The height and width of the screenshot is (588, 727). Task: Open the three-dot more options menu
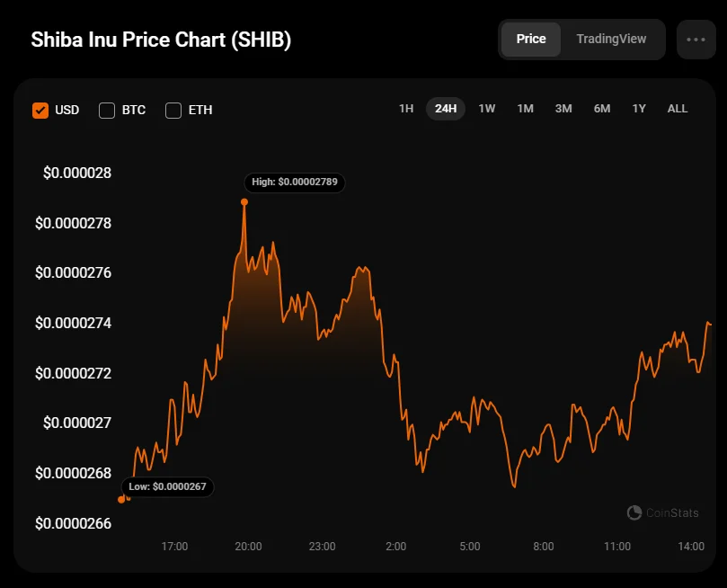click(696, 40)
